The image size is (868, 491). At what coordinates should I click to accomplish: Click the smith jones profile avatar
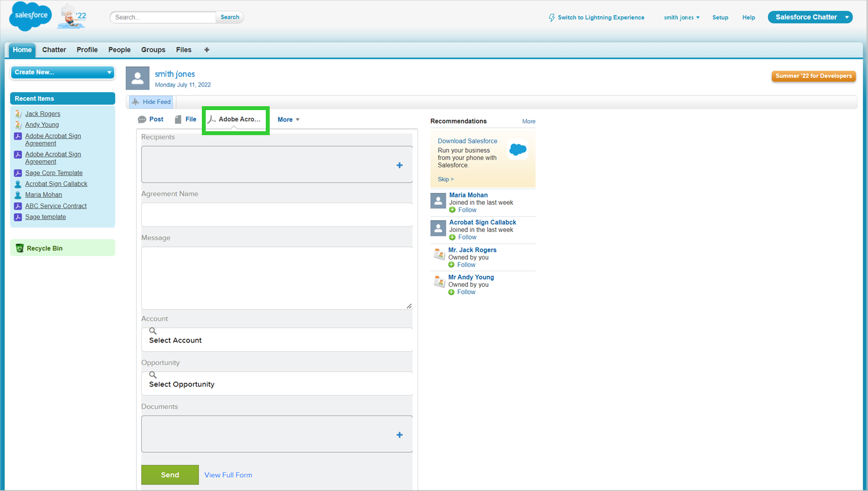click(x=137, y=78)
